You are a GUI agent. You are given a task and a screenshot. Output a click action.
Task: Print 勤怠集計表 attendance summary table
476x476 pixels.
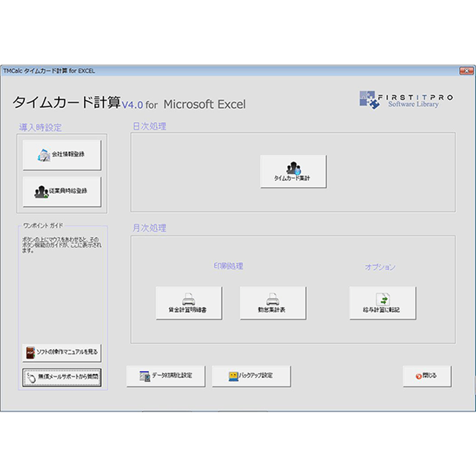273,303
